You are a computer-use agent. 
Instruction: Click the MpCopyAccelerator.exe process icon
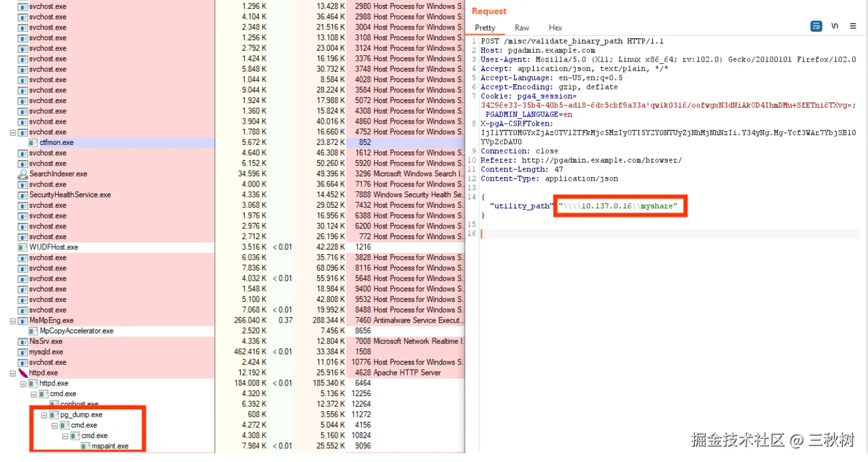click(33, 331)
